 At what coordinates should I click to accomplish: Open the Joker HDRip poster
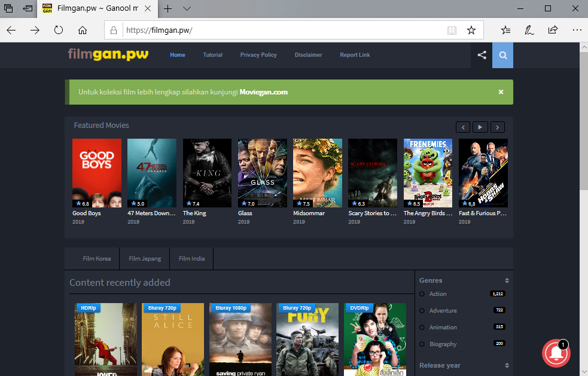coord(106,340)
